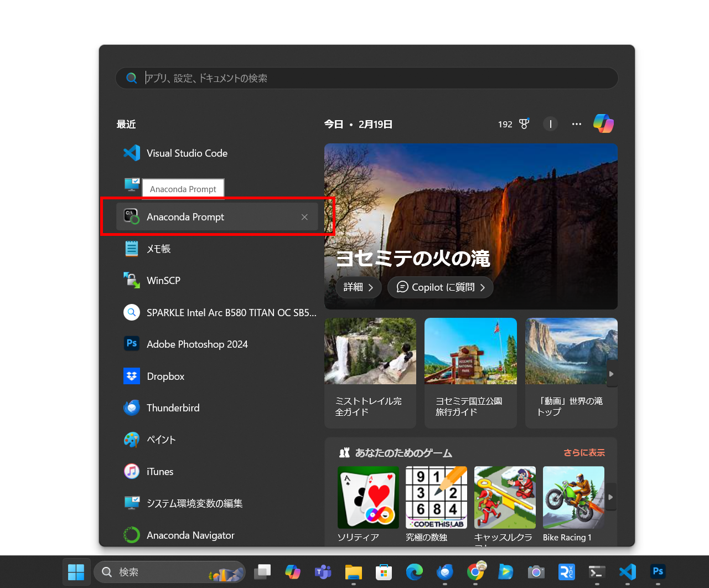The height and width of the screenshot is (588, 709).
Task: Click さらに表示 next to あなたのためのゲーム
Action: [584, 452]
